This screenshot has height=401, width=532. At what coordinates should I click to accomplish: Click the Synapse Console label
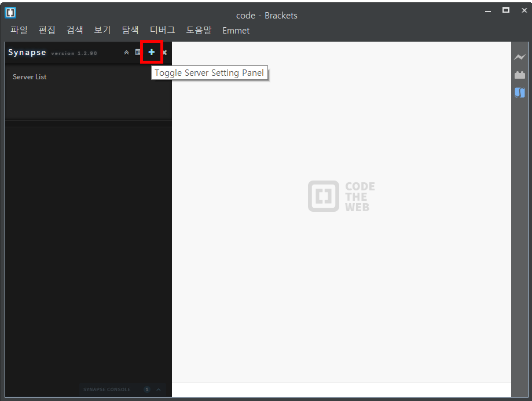[107, 389]
